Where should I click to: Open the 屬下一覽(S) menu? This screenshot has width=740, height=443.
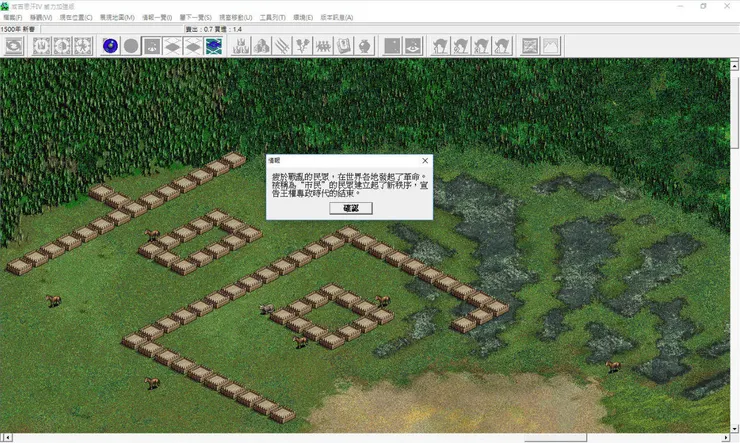click(195, 17)
